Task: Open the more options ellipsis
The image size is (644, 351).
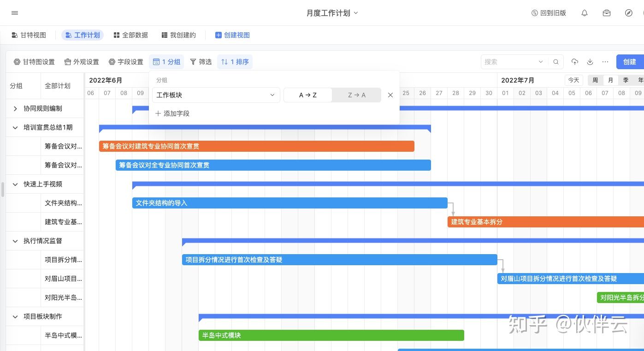Action: point(606,62)
